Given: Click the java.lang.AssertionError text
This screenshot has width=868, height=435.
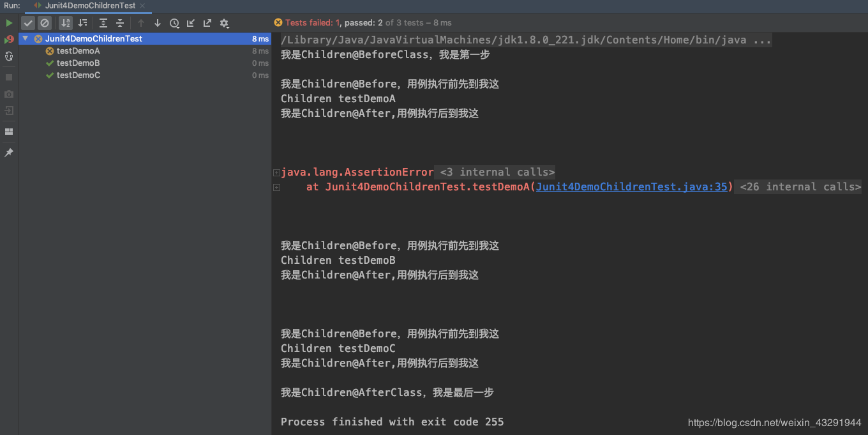Looking at the screenshot, I should (x=357, y=172).
